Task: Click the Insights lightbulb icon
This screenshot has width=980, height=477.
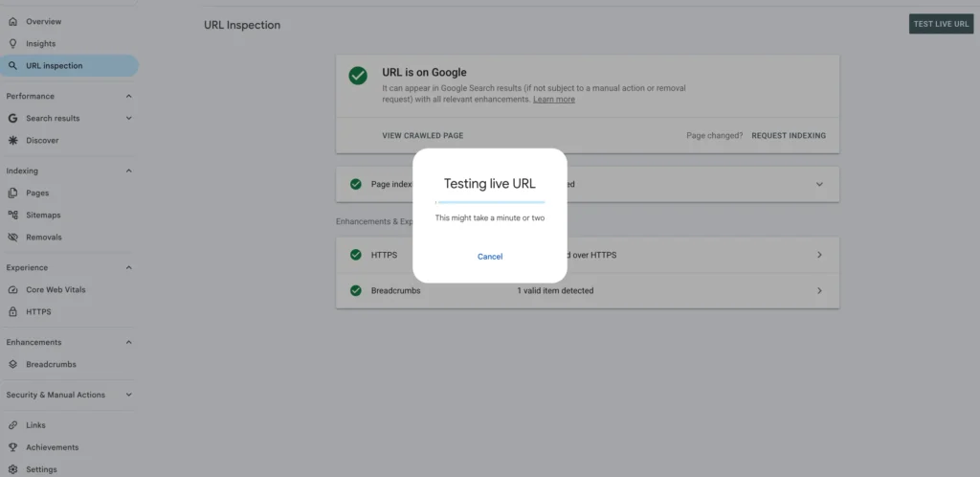Action: pos(12,44)
